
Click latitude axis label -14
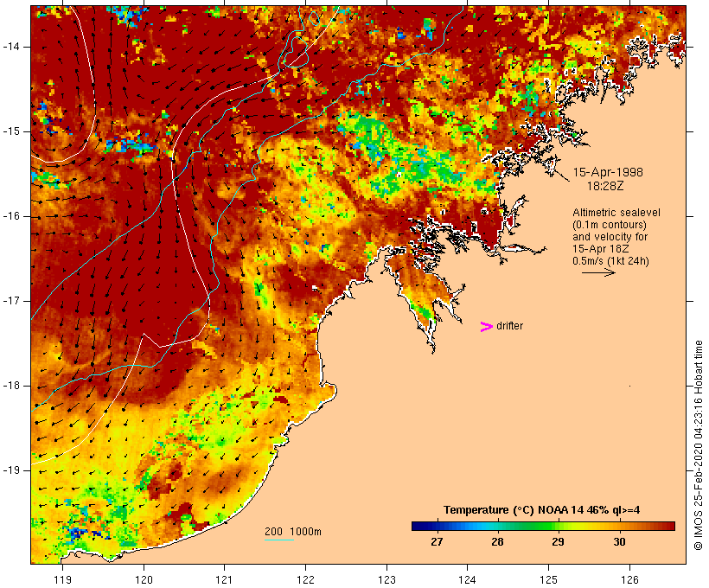(x=11, y=47)
